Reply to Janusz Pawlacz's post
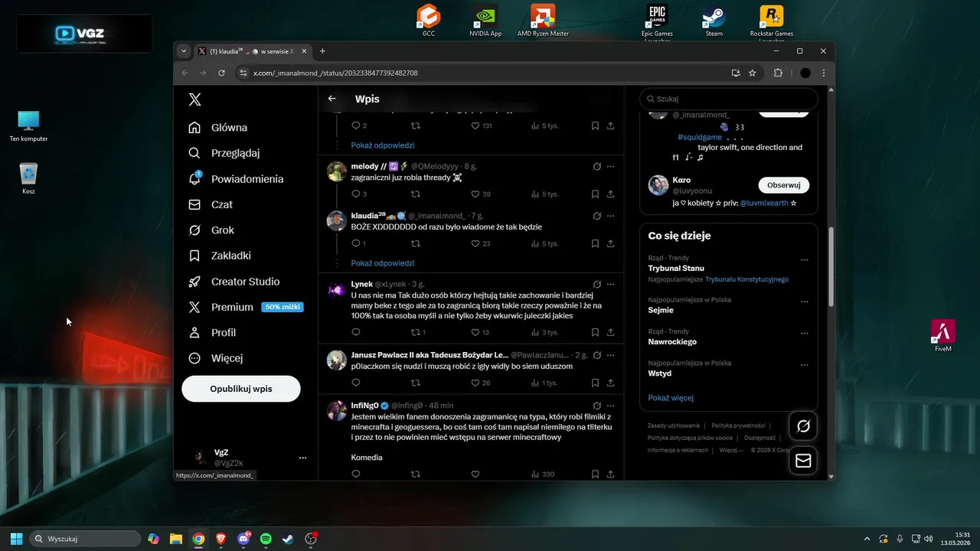Image resolution: width=980 pixels, height=551 pixels. 355,383
